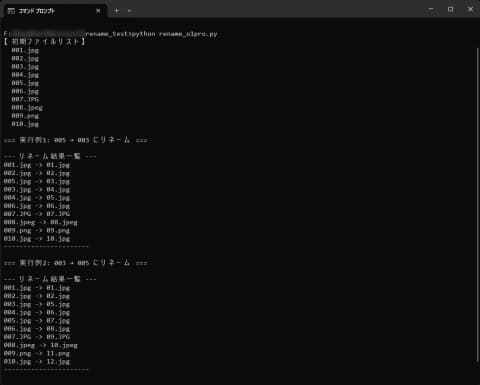Click the line 009.png -> 11.png
480x385 pixels.
click(x=37, y=353)
